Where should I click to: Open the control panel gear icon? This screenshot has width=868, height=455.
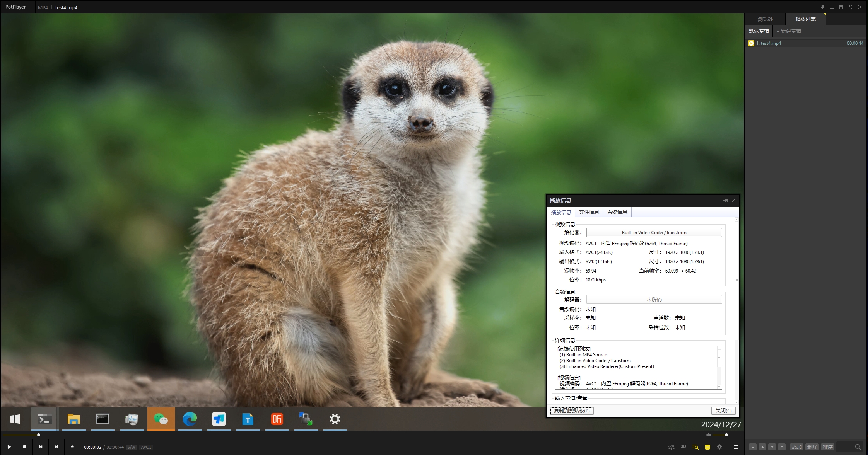(x=719, y=447)
